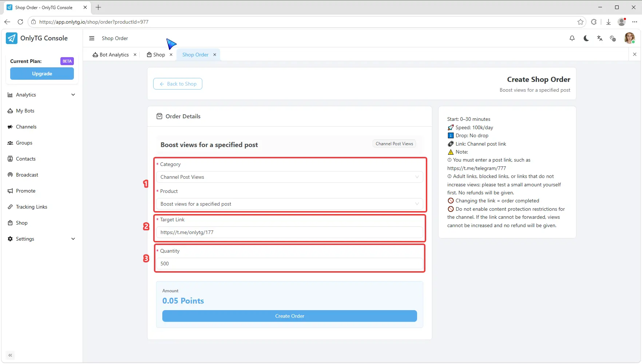The width and height of the screenshot is (642, 364).
Task: Collapse the sidebar with double-chevron icon
Action: pyautogui.click(x=10, y=355)
